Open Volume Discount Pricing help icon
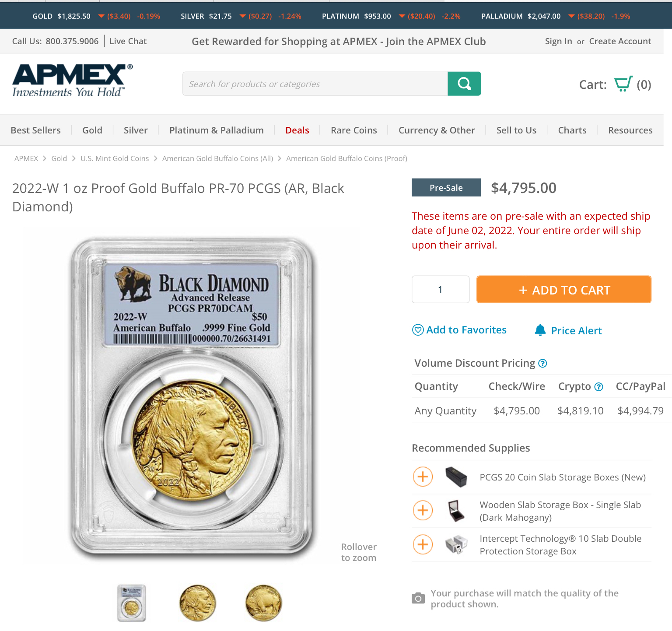The image size is (672, 631). tap(542, 363)
